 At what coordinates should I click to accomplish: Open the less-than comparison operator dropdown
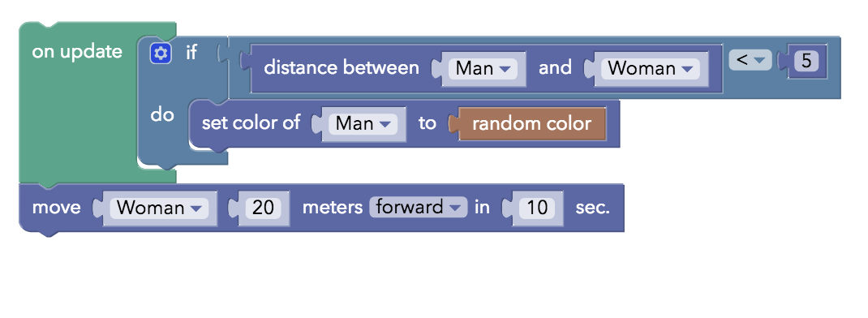click(x=750, y=60)
